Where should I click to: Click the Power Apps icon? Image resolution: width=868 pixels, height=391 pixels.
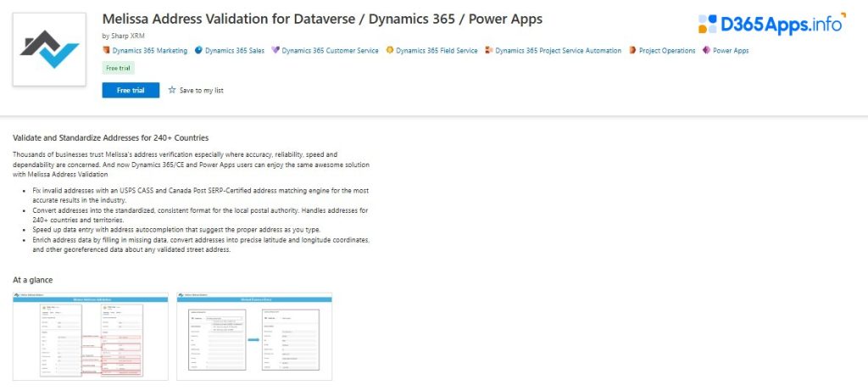(x=706, y=50)
